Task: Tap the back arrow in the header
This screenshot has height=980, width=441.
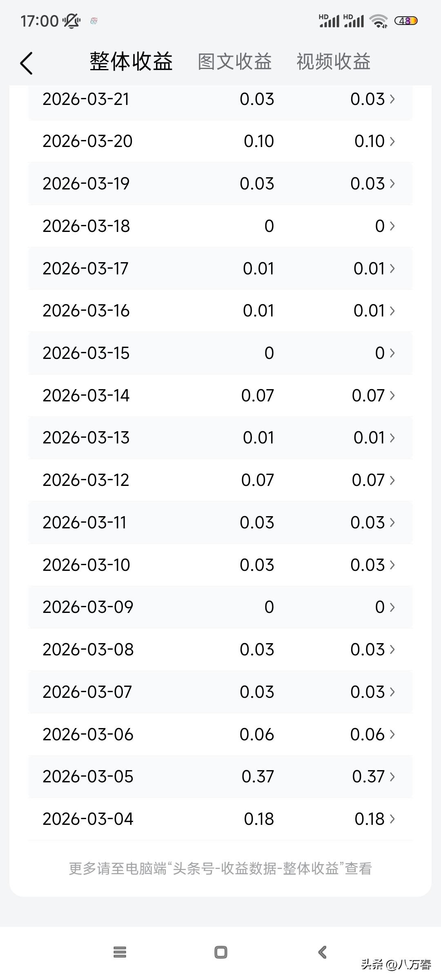Action: tap(27, 63)
